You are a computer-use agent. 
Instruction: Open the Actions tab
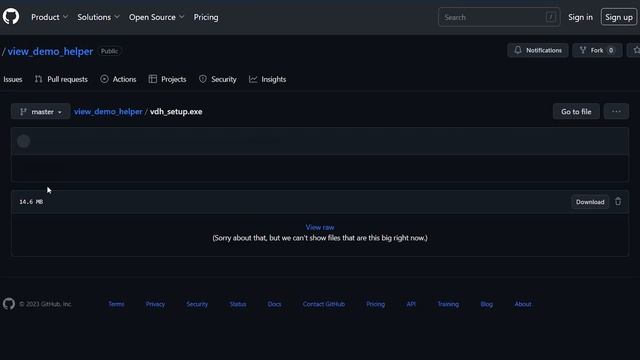click(x=118, y=79)
